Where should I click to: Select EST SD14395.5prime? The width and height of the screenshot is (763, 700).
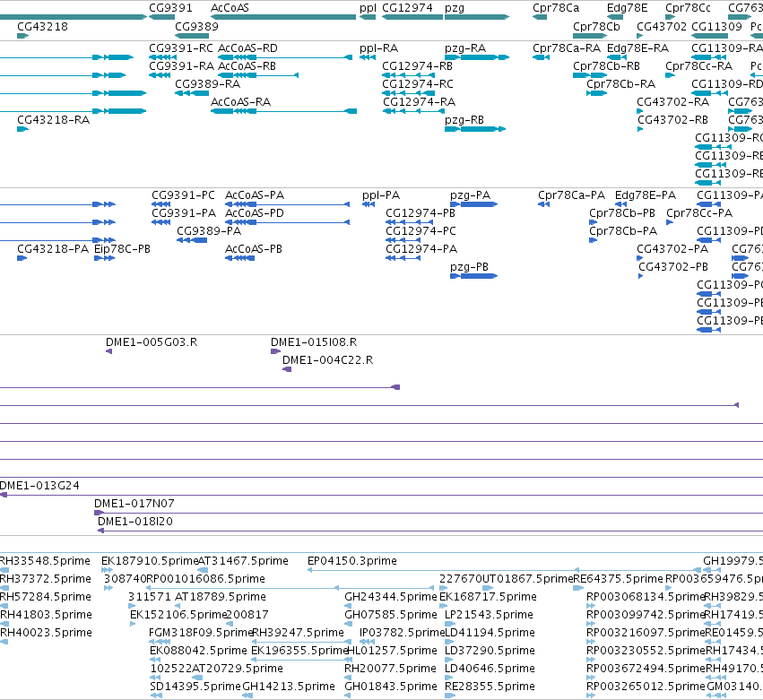click(195, 687)
